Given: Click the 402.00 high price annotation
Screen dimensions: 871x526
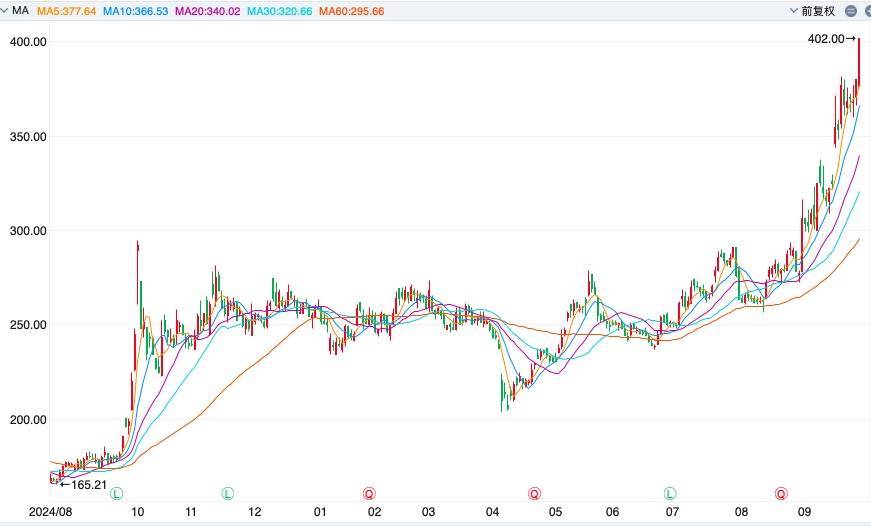Looking at the screenshot, I should [830, 39].
